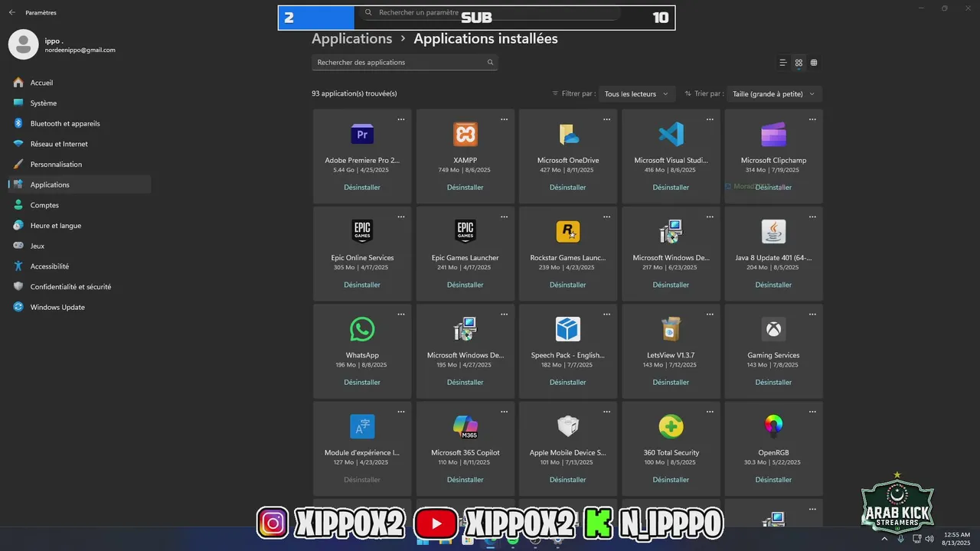Image resolution: width=980 pixels, height=551 pixels.
Task: Click the Microsoft OneDrive app icon
Action: pyautogui.click(x=568, y=134)
